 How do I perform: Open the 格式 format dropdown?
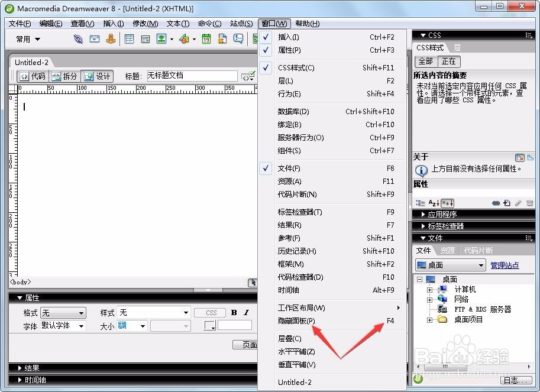[63, 313]
